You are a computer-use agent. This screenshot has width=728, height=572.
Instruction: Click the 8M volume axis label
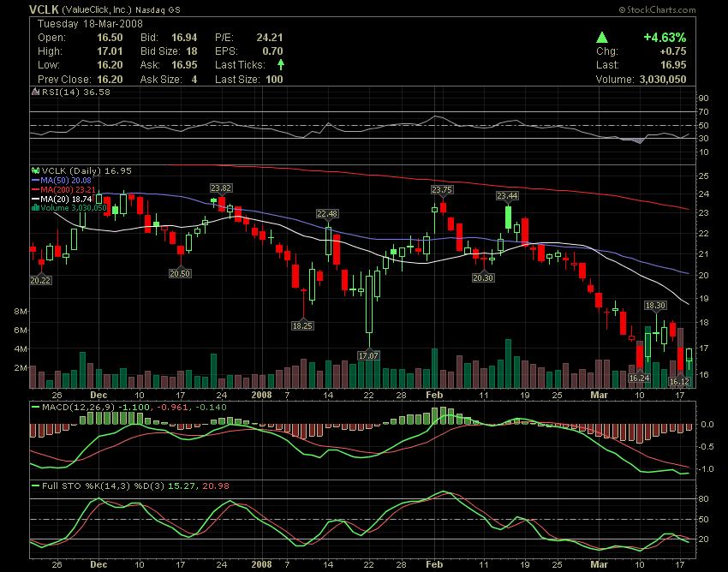pyautogui.click(x=20, y=311)
